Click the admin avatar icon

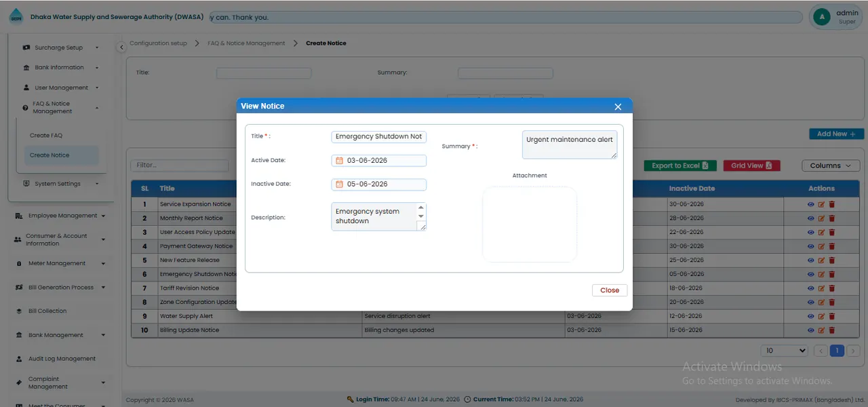pos(822,17)
